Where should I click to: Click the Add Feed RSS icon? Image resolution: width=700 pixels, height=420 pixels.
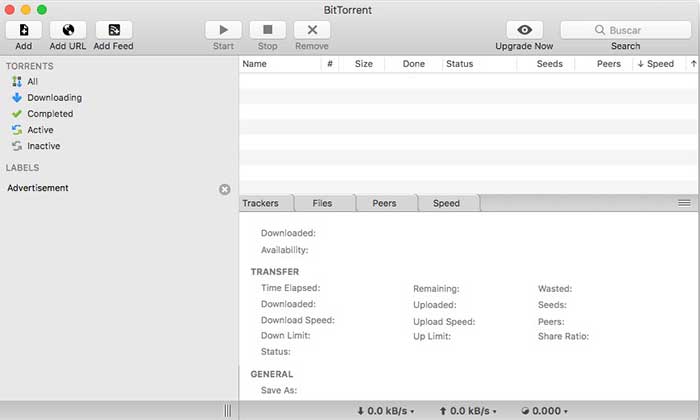click(x=114, y=30)
